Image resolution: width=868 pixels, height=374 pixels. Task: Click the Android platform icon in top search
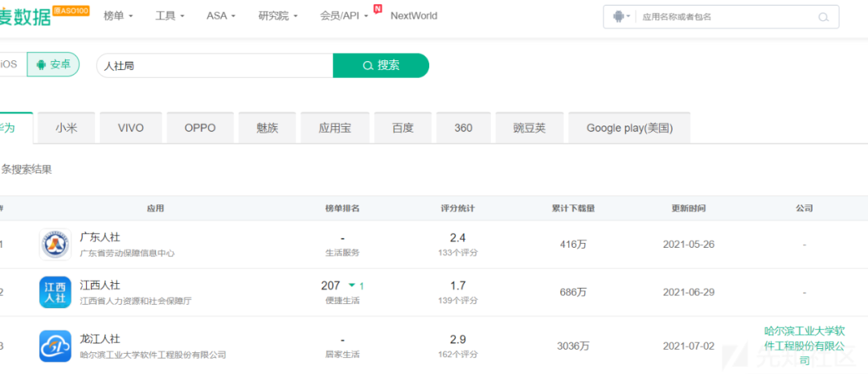[x=618, y=17]
